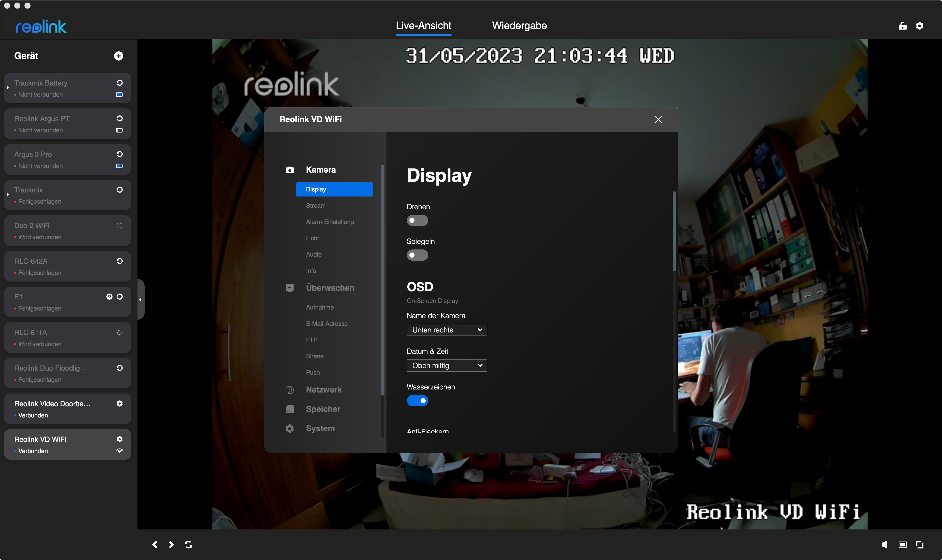
Task: Open the Name der Kamera position dropdown
Action: point(447,330)
